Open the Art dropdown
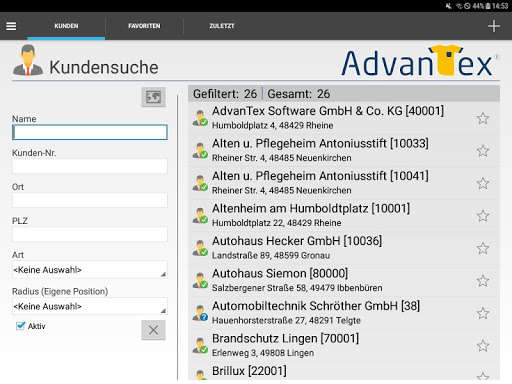This screenshot has height=384, width=512. coord(90,270)
